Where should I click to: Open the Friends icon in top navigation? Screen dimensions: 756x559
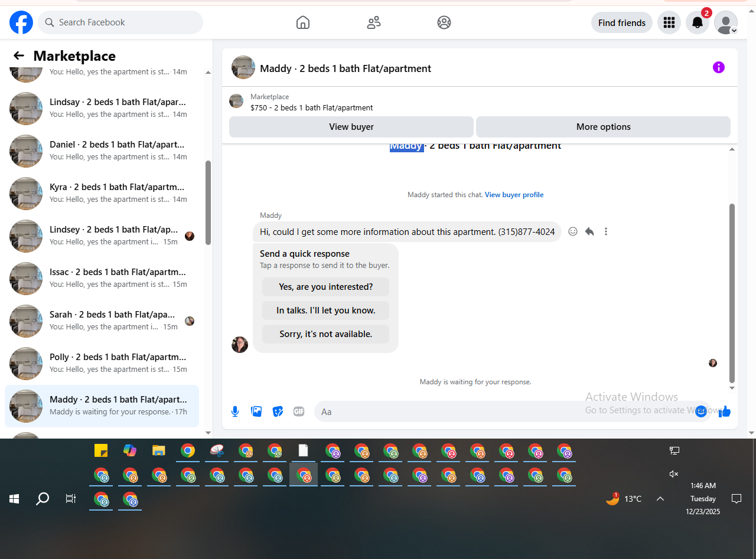(374, 22)
